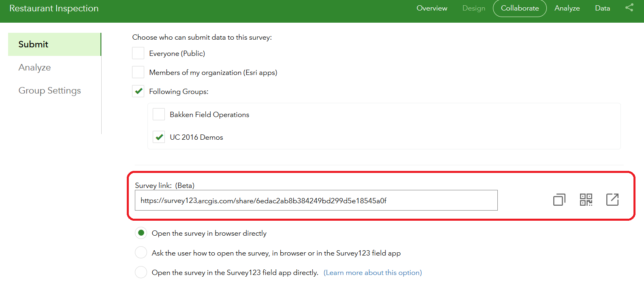Uncheck the Following Groups checkbox
The width and height of the screenshot is (644, 294).
pyautogui.click(x=138, y=91)
